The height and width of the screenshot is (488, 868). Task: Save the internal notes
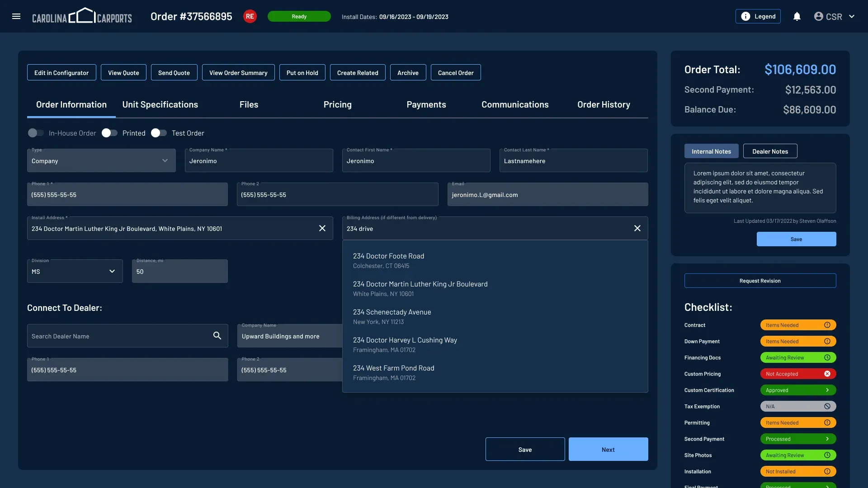point(797,239)
